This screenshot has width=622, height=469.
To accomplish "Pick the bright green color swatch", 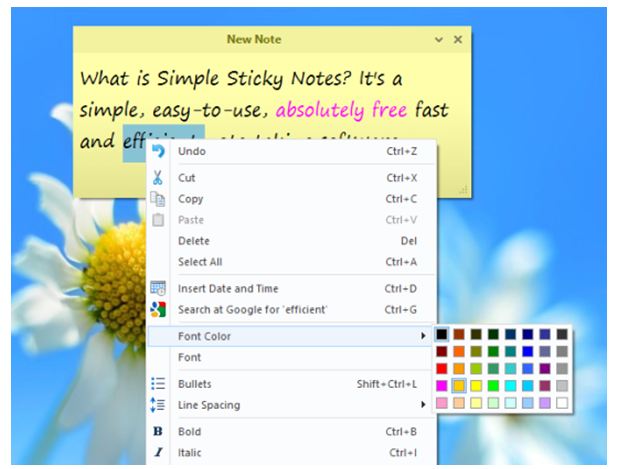I will (493, 386).
